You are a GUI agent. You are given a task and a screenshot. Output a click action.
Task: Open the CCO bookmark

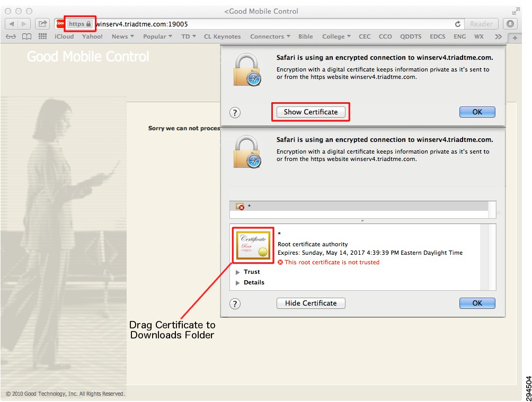385,37
